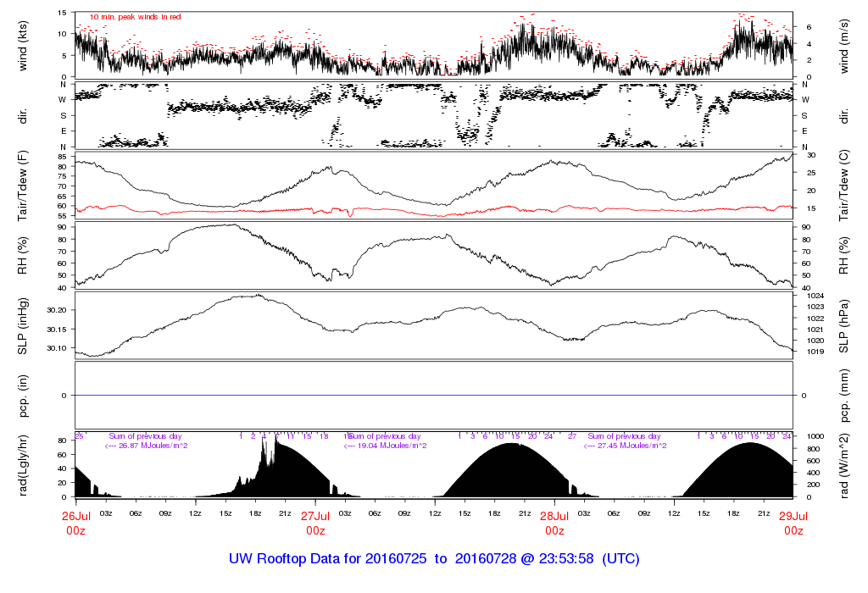Select the "wind (kts)" left axis label

(x=23, y=46)
